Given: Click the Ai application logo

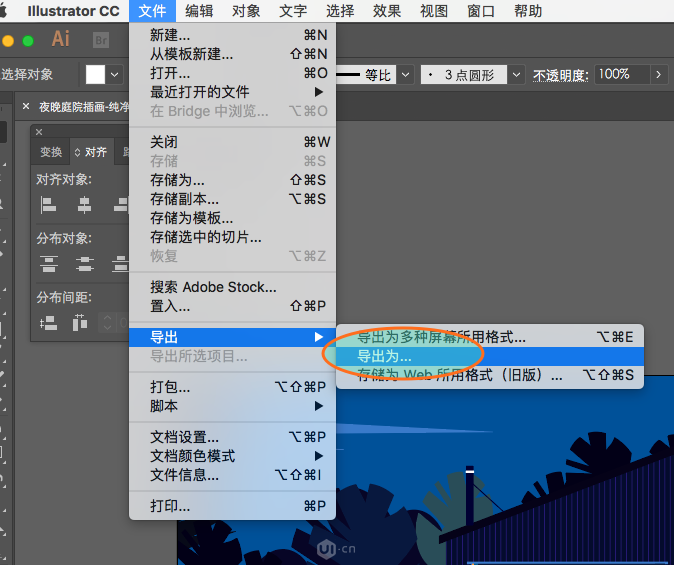Looking at the screenshot, I should [x=61, y=39].
